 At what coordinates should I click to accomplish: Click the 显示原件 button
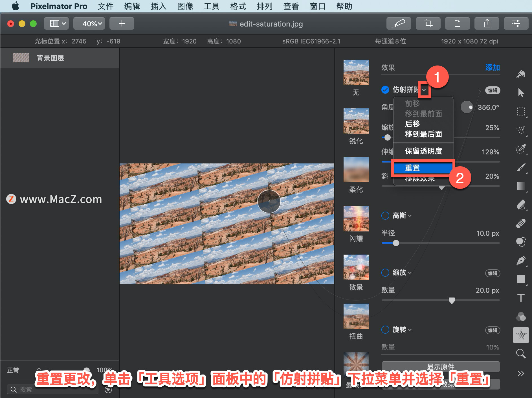point(441,367)
